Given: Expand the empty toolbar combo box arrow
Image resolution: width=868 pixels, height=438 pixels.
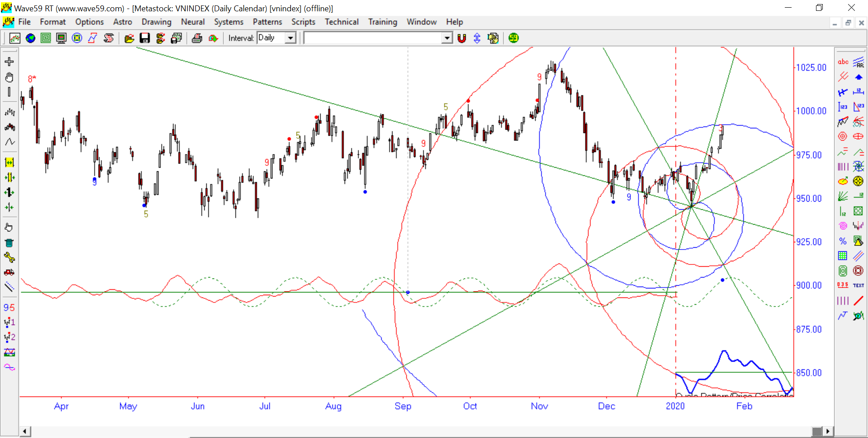Looking at the screenshot, I should pyautogui.click(x=447, y=38).
